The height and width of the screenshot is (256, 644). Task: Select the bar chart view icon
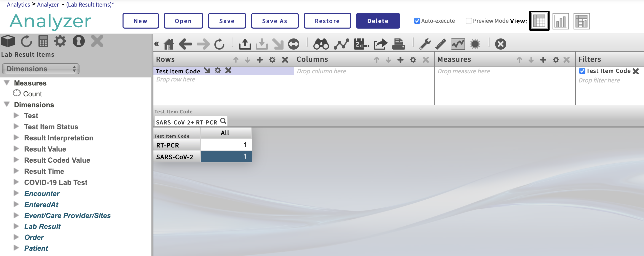pyautogui.click(x=560, y=21)
